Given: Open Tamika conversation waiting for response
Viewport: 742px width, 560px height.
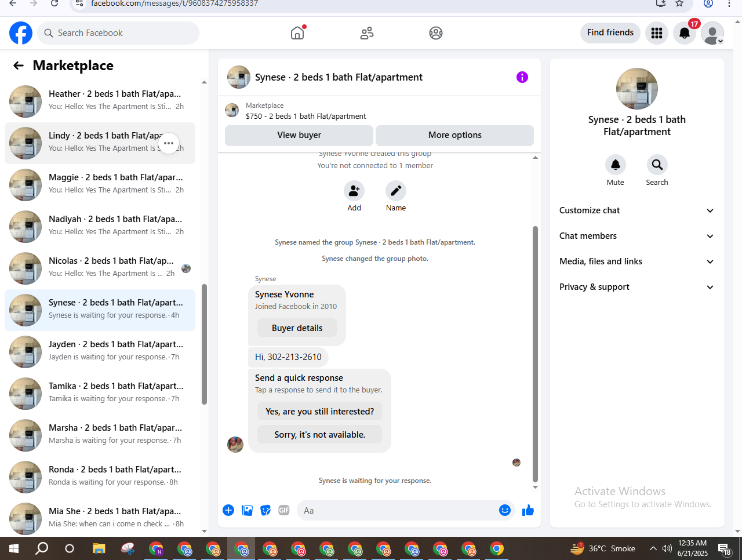Looking at the screenshot, I should click(x=100, y=394).
